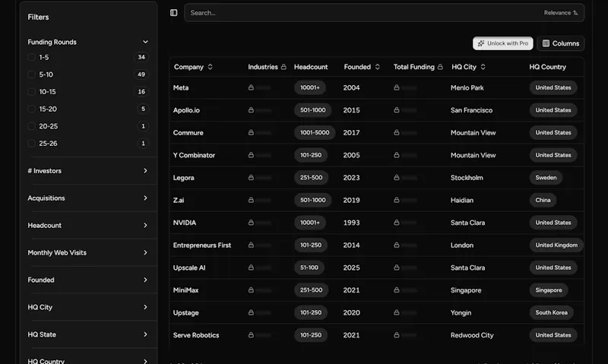Click the Relevance sort label
The image size is (608, 364).
(557, 13)
